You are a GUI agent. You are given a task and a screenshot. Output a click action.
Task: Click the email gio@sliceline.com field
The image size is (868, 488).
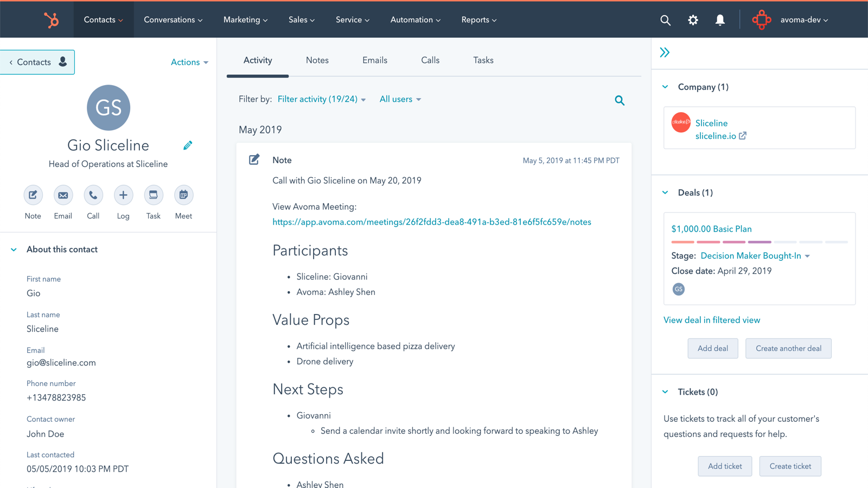tap(61, 363)
